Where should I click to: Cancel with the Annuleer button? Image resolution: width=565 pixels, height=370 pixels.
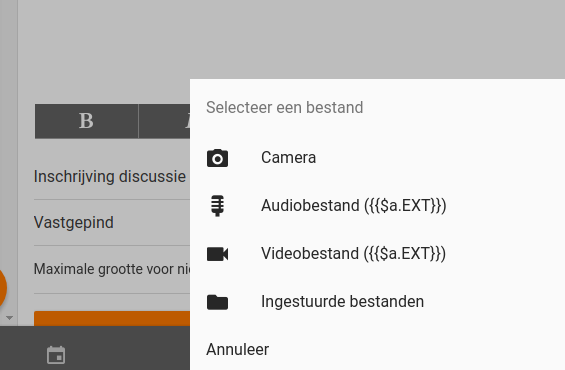pyautogui.click(x=237, y=349)
